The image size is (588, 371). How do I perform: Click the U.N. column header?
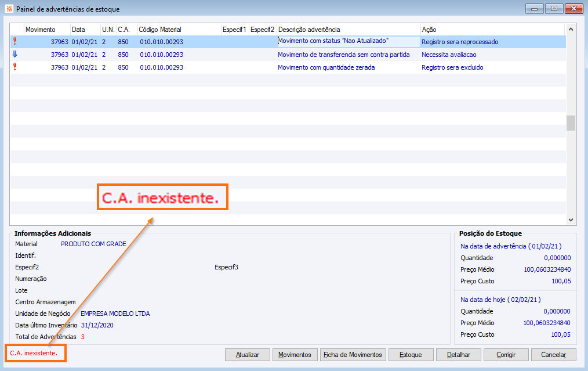(108, 30)
